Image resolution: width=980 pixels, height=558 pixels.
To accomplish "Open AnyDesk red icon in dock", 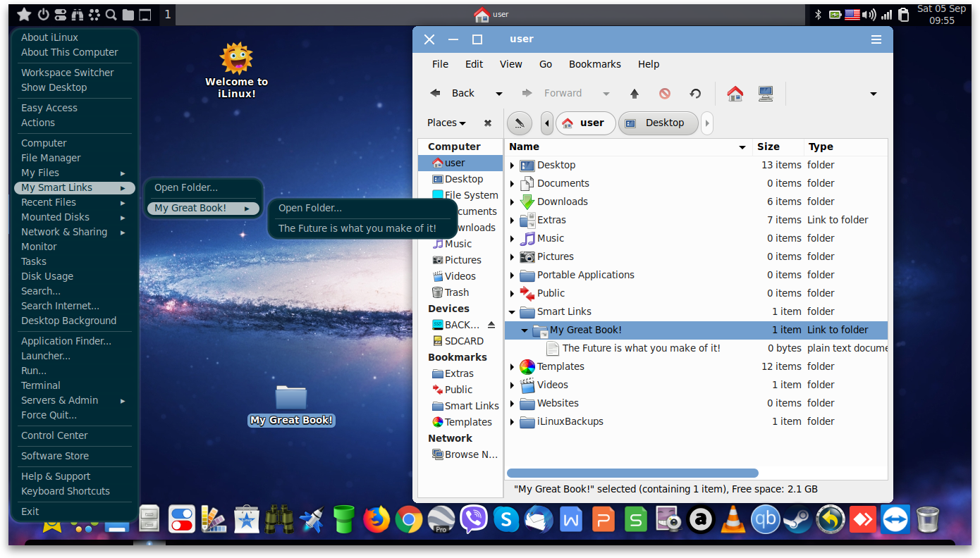I will [863, 520].
